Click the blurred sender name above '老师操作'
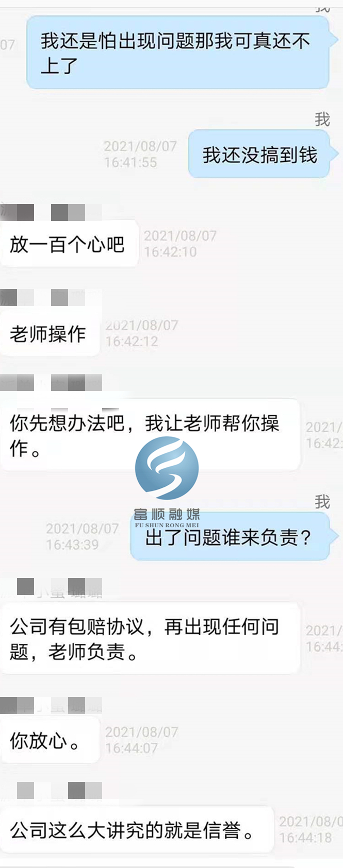 click(43, 297)
